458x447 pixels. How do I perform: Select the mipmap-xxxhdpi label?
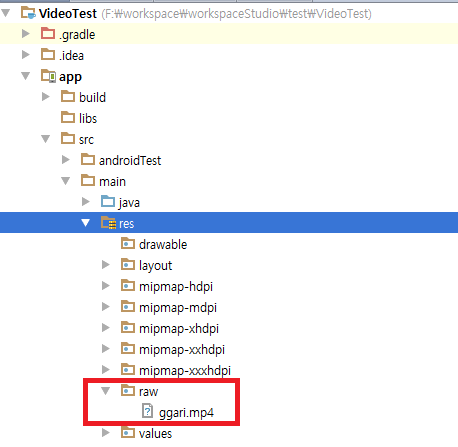tap(185, 371)
